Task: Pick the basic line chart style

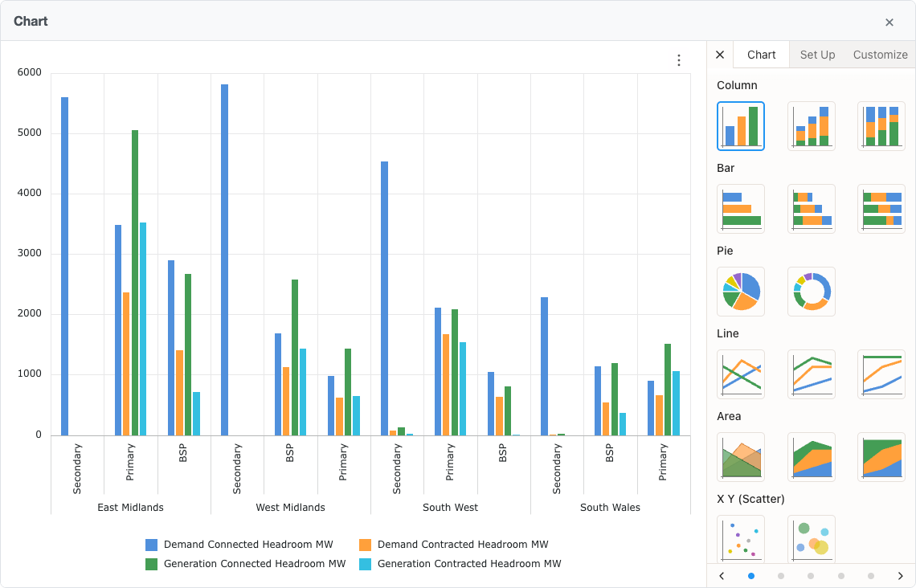Action: coord(741,374)
